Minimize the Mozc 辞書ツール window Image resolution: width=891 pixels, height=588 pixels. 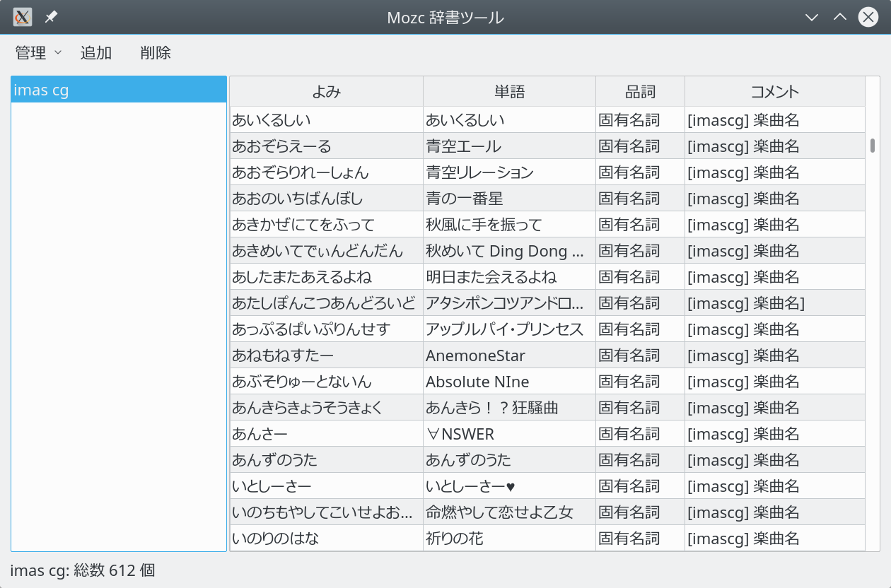pyautogui.click(x=812, y=17)
